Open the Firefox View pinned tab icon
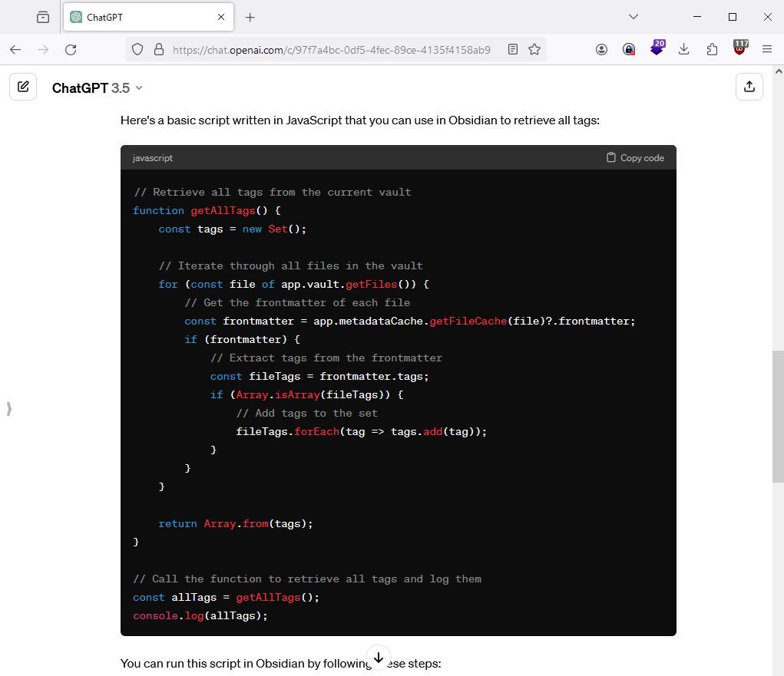Screen dimensions: 784x676 pyautogui.click(x=43, y=18)
